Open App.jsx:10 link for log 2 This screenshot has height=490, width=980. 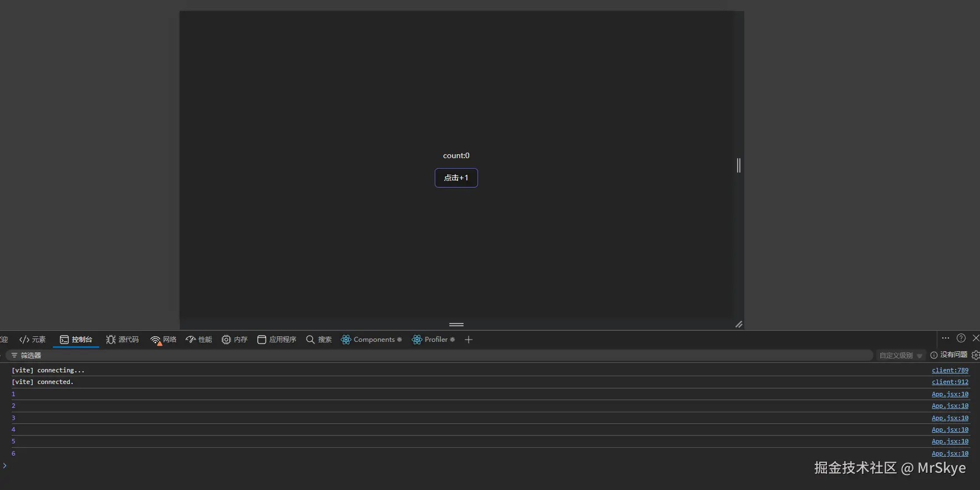click(950, 406)
